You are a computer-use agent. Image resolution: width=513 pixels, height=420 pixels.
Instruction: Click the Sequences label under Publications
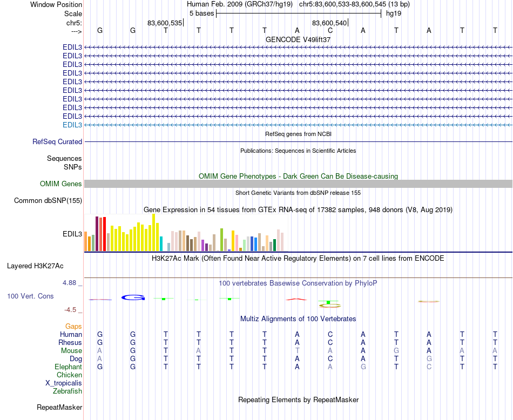tap(64, 158)
